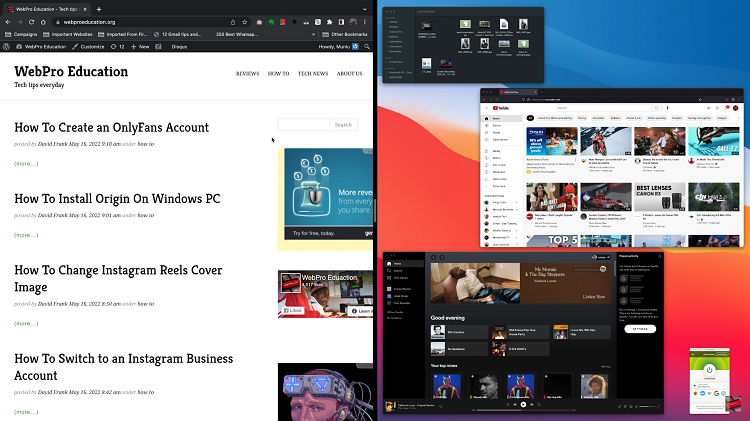Click the mixer advertisement banner
The image size is (750, 421).
pyautogui.click(x=328, y=194)
